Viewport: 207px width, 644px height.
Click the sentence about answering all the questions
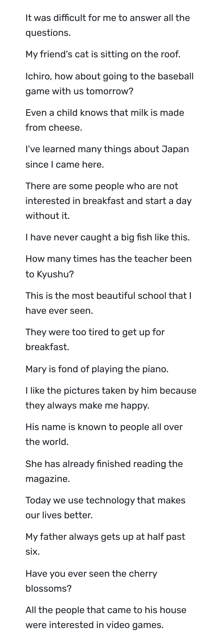[108, 25]
